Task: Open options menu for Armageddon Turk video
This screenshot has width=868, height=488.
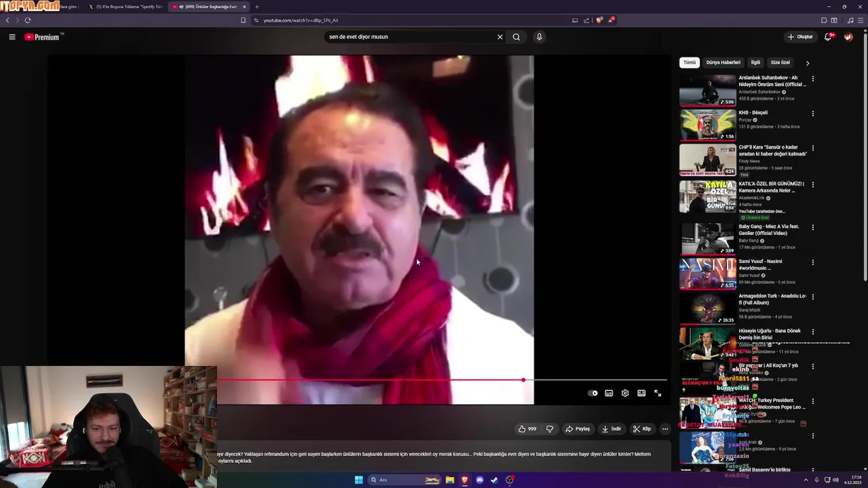Action: pos(813,298)
